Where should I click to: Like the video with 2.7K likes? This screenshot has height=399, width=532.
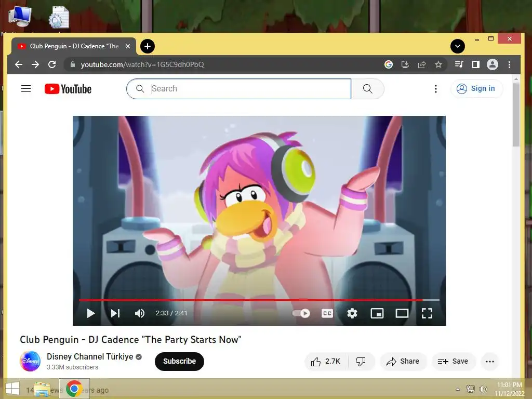coord(326,362)
